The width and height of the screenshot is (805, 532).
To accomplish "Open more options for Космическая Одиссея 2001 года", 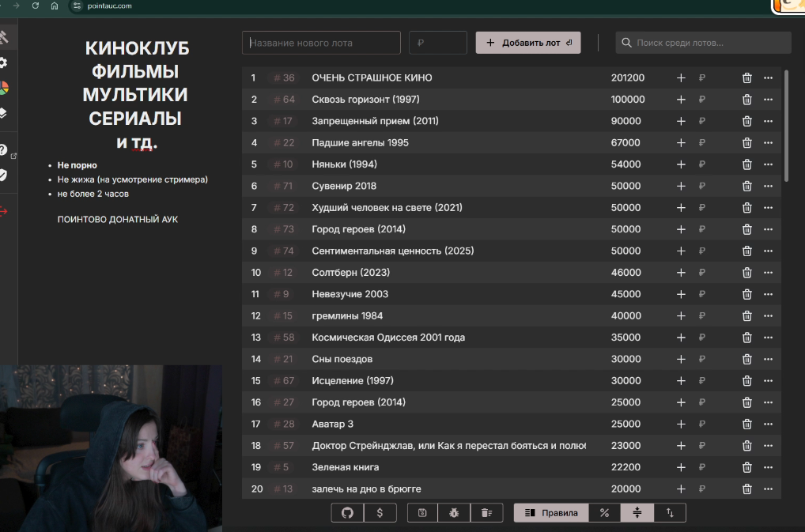I will [768, 338].
